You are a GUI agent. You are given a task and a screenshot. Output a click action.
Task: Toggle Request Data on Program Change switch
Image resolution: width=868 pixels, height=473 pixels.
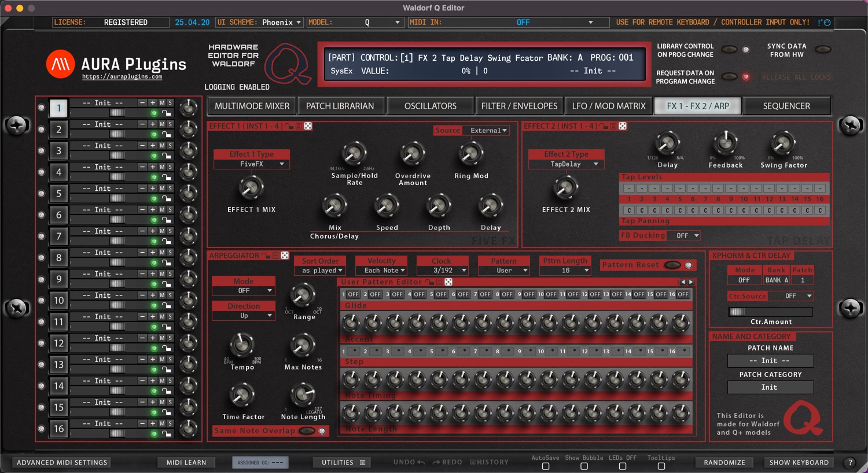click(x=730, y=77)
